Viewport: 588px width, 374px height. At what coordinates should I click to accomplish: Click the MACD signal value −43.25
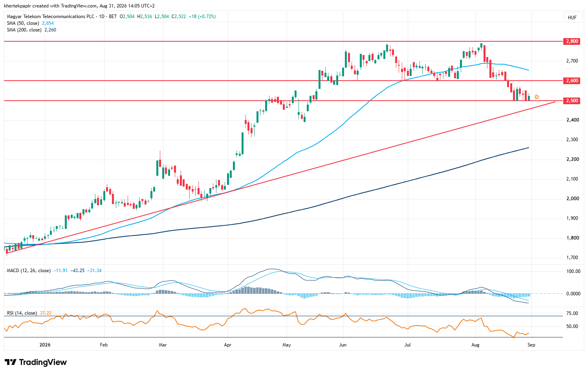pos(78,271)
